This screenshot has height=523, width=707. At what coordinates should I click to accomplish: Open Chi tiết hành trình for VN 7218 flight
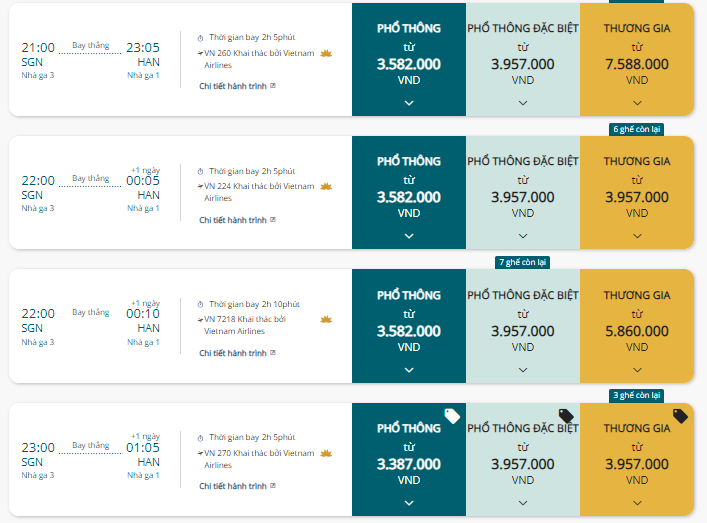pyautogui.click(x=233, y=352)
